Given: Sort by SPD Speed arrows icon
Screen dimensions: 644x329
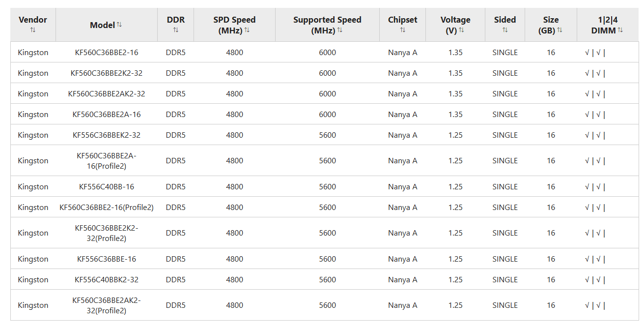Looking at the screenshot, I should 247,30.
